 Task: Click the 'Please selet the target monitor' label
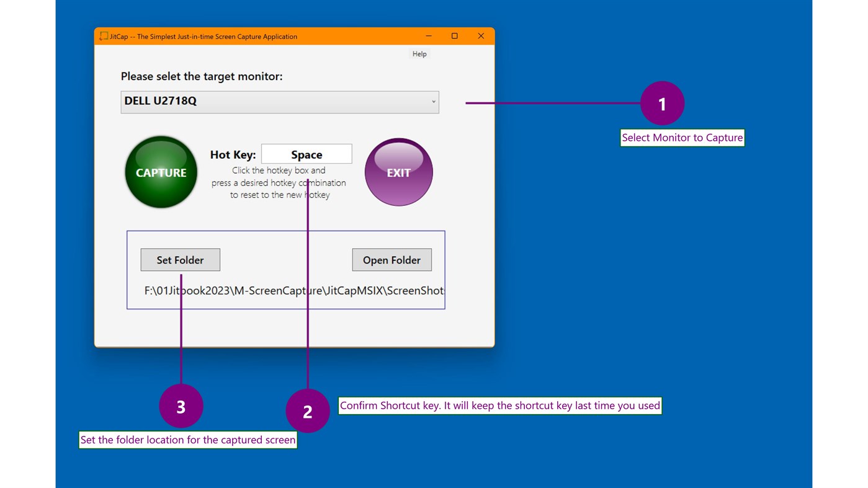pyautogui.click(x=202, y=76)
